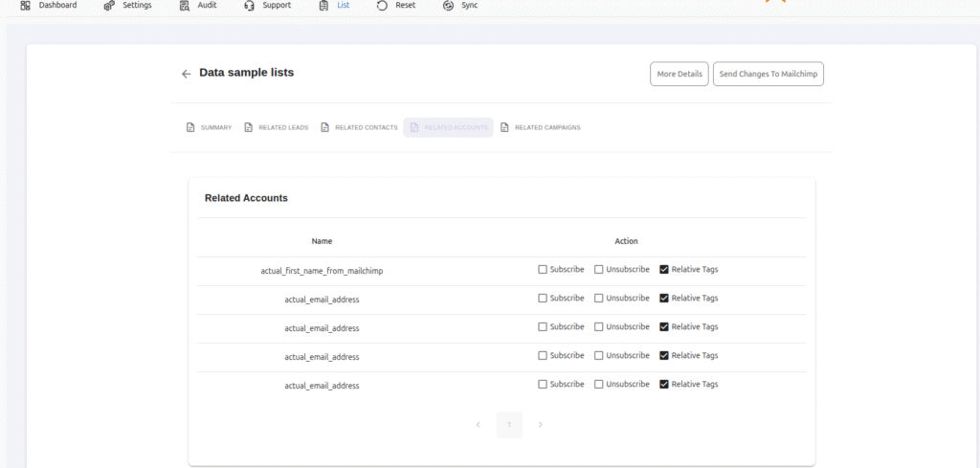Switch to the Related Leads tab

[x=277, y=127]
